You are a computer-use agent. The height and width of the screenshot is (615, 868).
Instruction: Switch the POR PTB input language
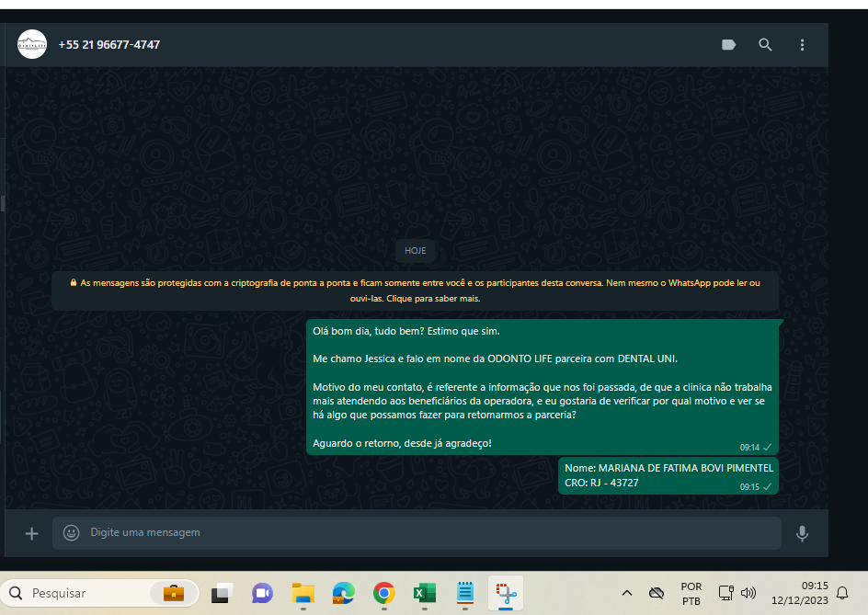click(x=691, y=594)
